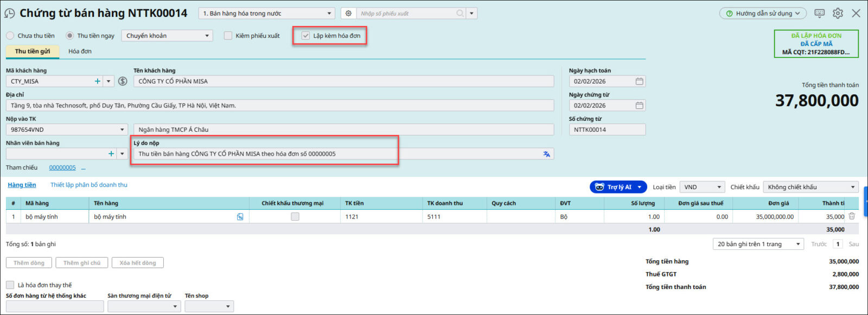The width and height of the screenshot is (868, 315).
Task: Open the settings gear in the top right
Action: pyautogui.click(x=838, y=14)
